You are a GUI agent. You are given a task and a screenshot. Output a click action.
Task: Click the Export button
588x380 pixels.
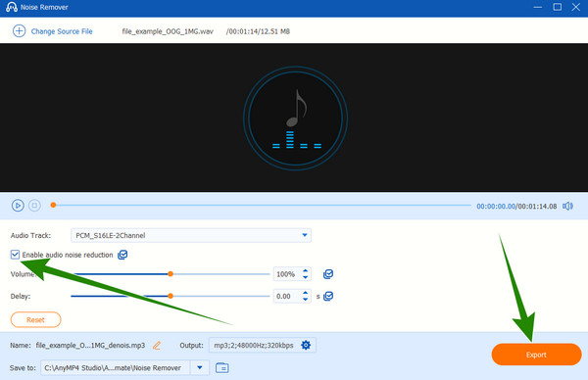click(536, 355)
